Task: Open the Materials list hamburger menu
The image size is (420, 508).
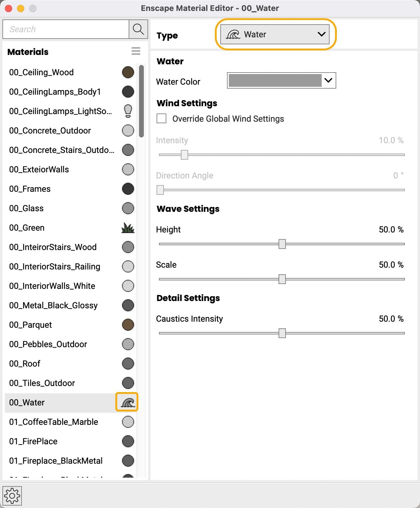Action: click(136, 51)
